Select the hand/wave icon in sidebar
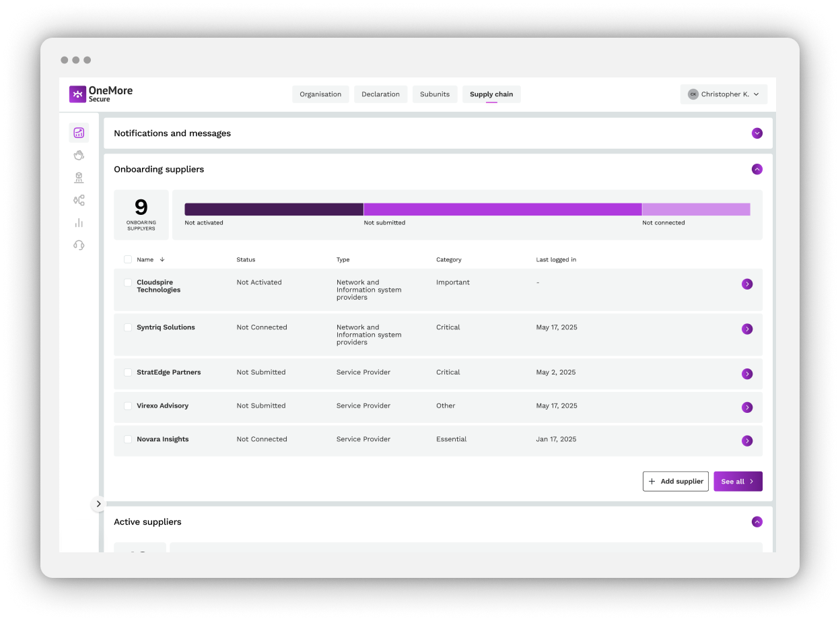Viewport: 840px width, 621px height. (x=79, y=155)
